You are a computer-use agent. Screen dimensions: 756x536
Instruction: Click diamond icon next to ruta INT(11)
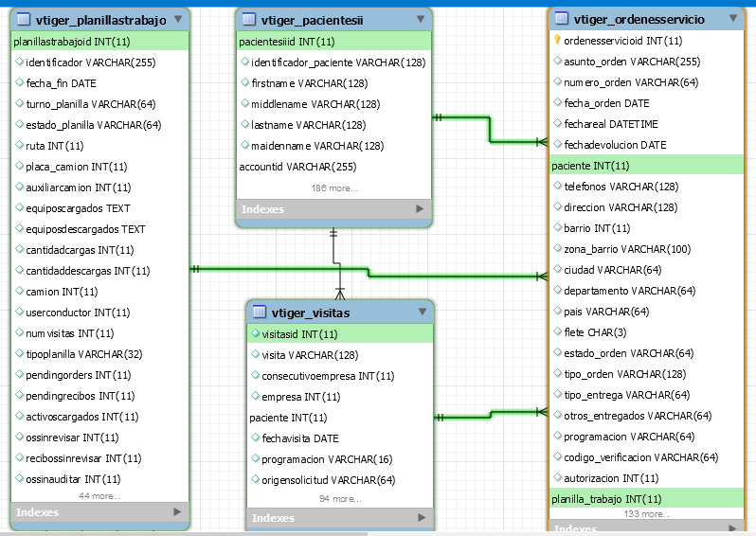tap(19, 145)
